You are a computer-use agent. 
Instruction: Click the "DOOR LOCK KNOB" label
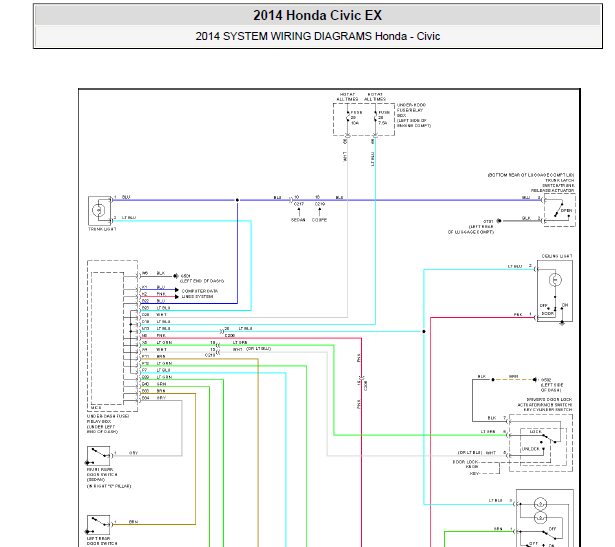tap(466, 464)
